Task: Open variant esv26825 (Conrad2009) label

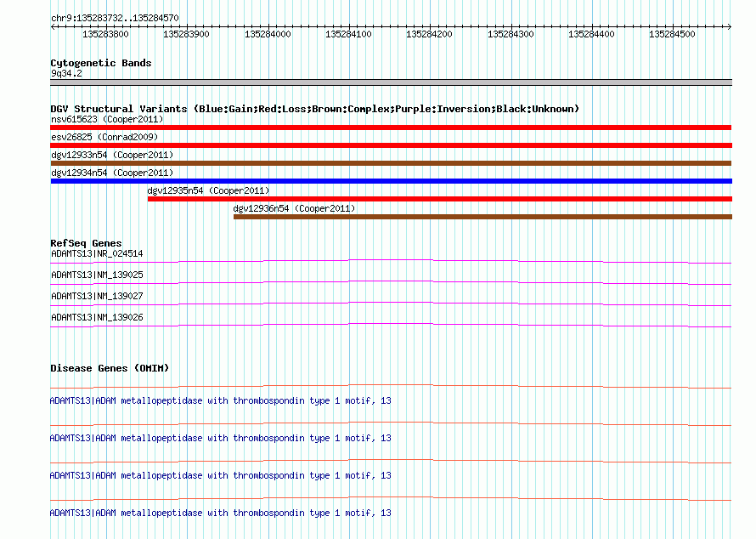Action: [x=104, y=137]
